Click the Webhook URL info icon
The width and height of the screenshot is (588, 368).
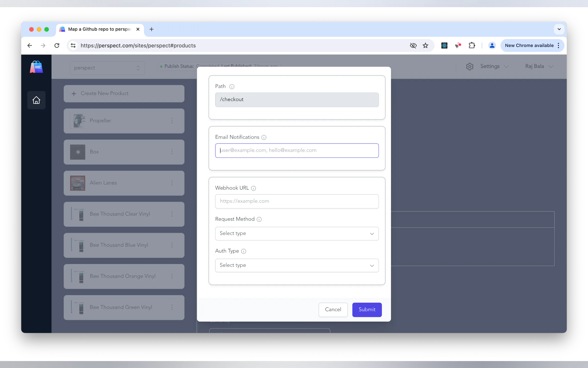coord(253,188)
